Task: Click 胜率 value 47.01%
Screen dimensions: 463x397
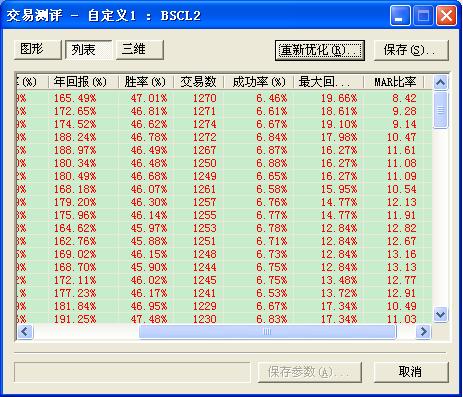Action: pos(149,98)
